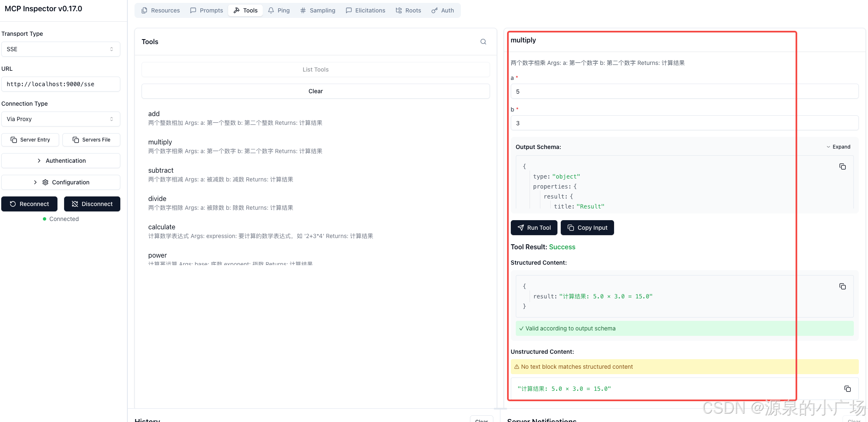Copy the Output Schema JSON
Screen dimensions: 868x422
pos(842,166)
